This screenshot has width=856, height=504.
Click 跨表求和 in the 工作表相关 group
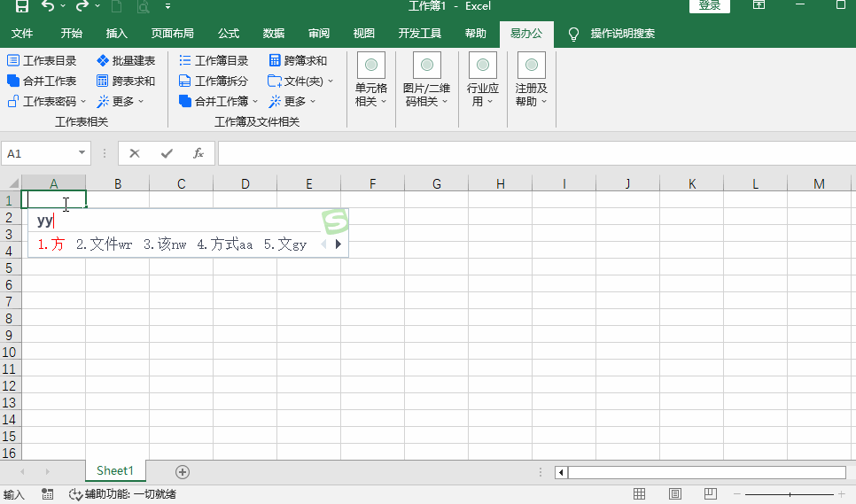(x=126, y=81)
